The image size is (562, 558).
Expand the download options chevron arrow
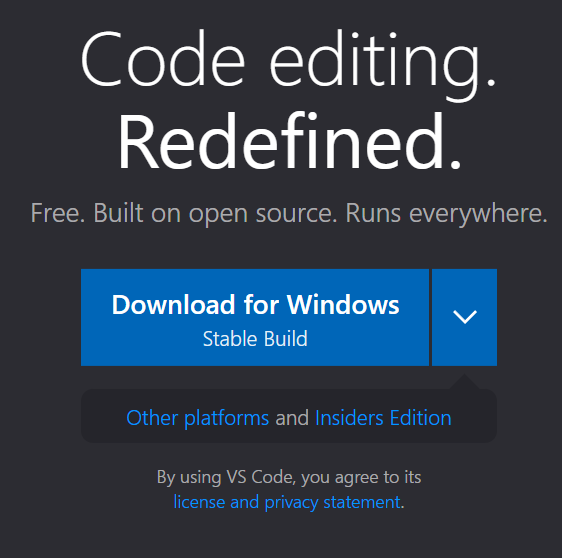click(x=465, y=317)
